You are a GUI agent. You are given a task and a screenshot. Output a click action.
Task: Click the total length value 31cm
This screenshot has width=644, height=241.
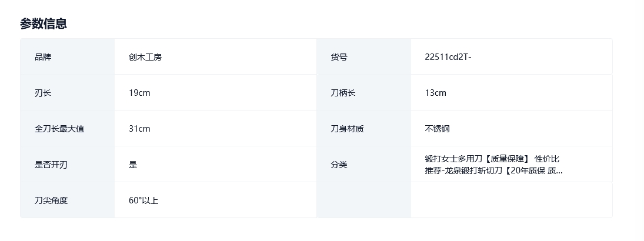pyautogui.click(x=139, y=129)
